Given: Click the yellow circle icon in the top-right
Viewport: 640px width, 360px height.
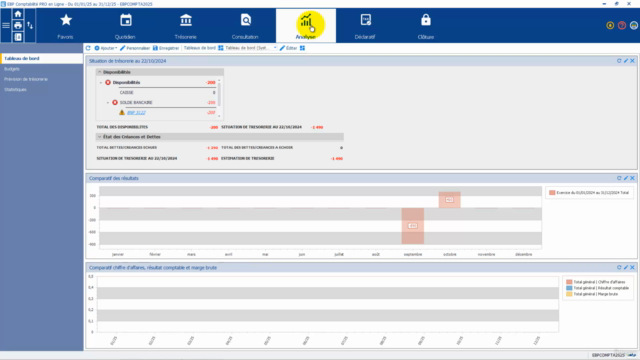Looking at the screenshot, I should (x=610, y=25).
